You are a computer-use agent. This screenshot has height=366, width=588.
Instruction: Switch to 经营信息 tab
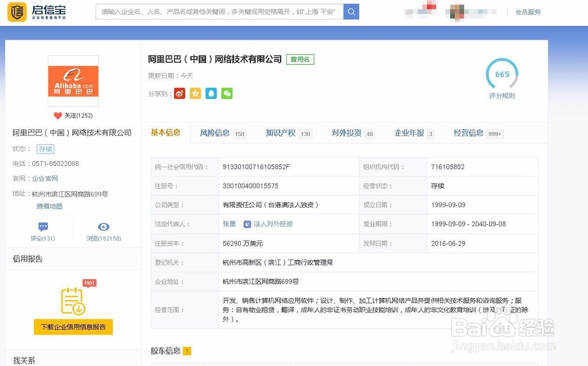[479, 133]
